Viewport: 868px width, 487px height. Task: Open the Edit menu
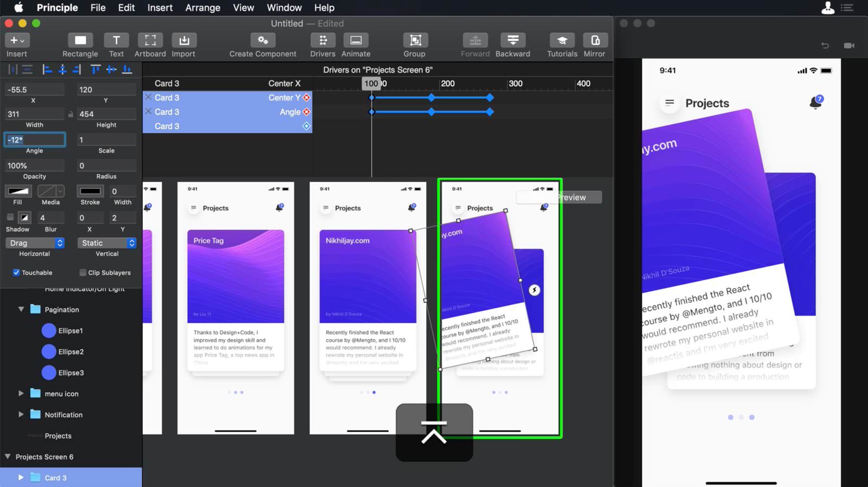tap(126, 8)
